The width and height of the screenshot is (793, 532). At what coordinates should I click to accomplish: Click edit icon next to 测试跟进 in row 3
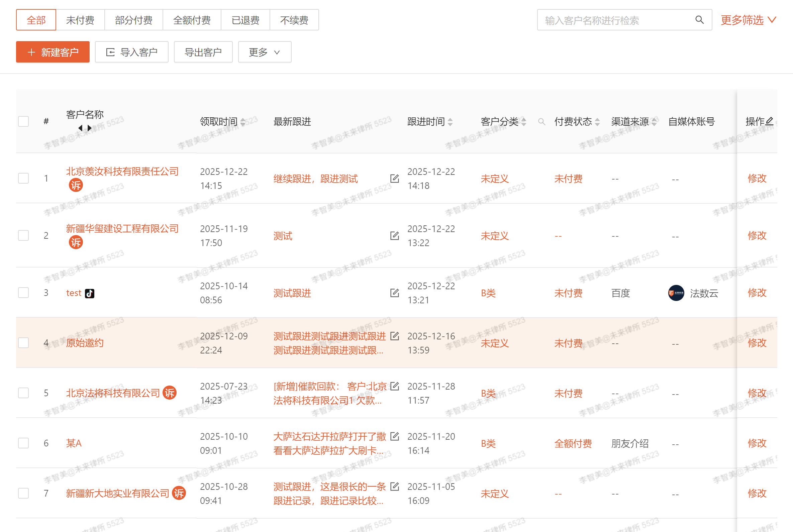click(394, 293)
